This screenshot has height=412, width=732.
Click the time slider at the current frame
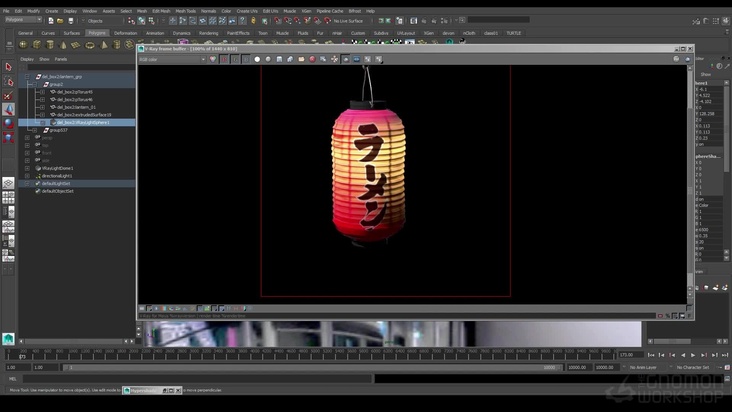coord(22,354)
